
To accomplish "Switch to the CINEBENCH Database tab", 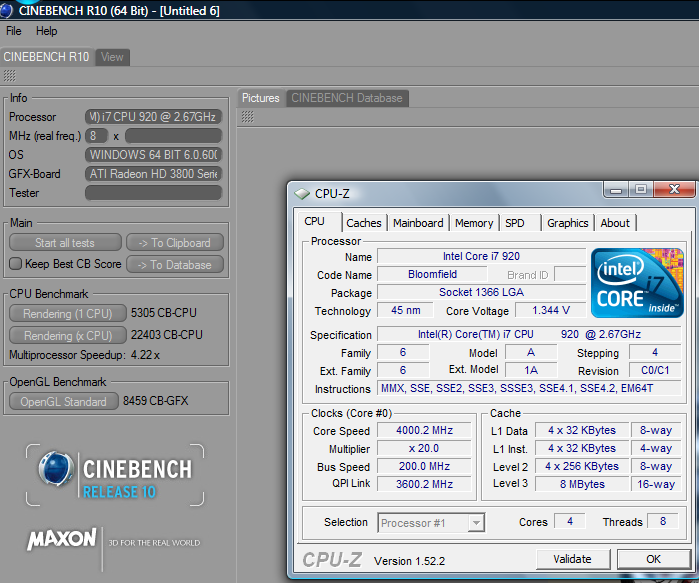I will [347, 98].
